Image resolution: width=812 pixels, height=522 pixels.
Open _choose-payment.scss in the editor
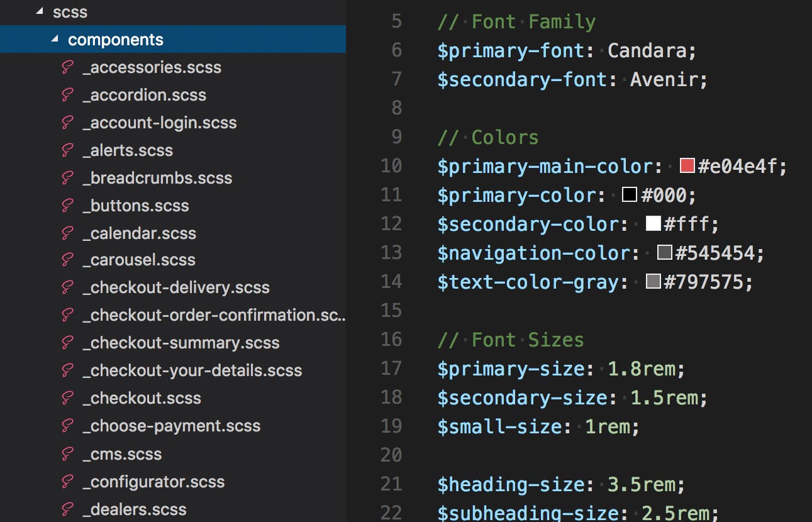coord(172,426)
